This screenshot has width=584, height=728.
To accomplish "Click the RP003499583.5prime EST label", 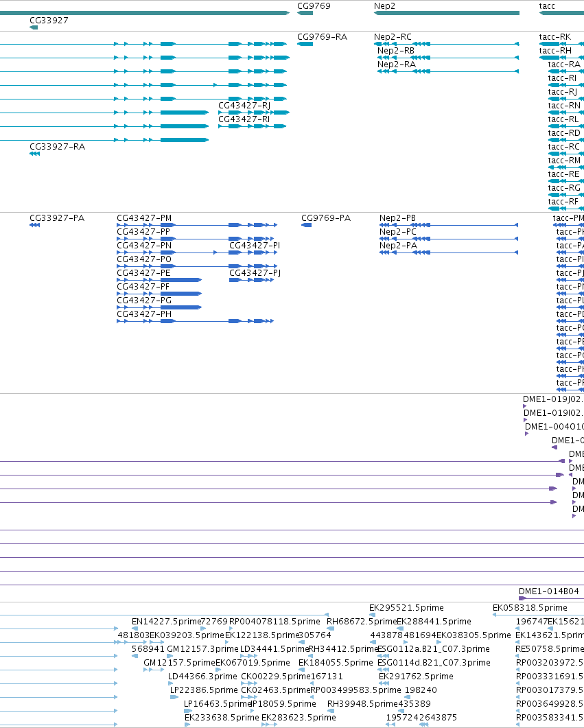I will pyautogui.click(x=355, y=690).
